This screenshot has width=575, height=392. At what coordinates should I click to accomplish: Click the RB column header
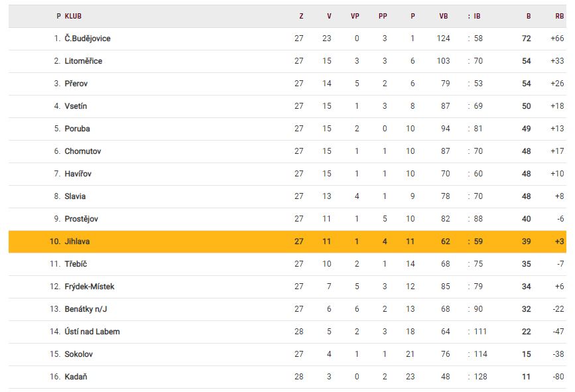(560, 16)
